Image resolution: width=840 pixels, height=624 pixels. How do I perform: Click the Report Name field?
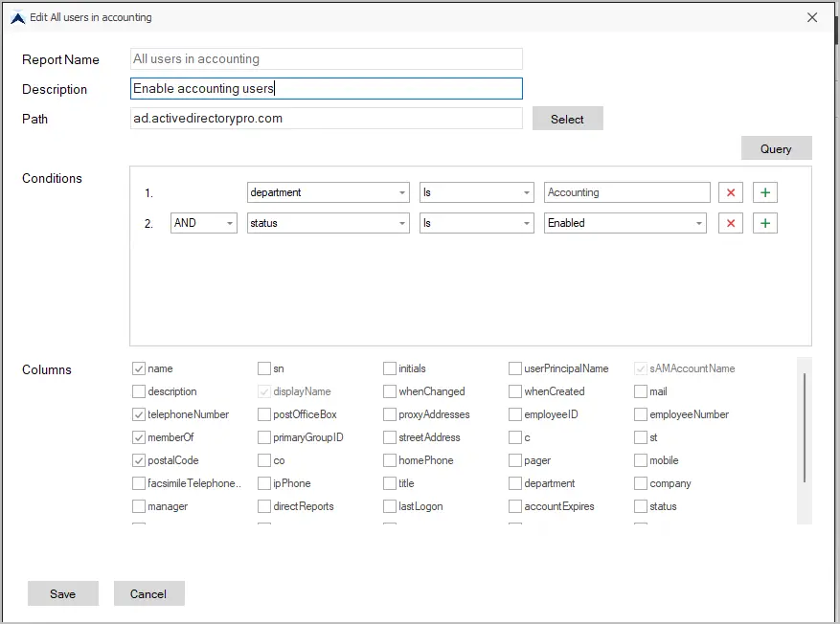tap(327, 59)
